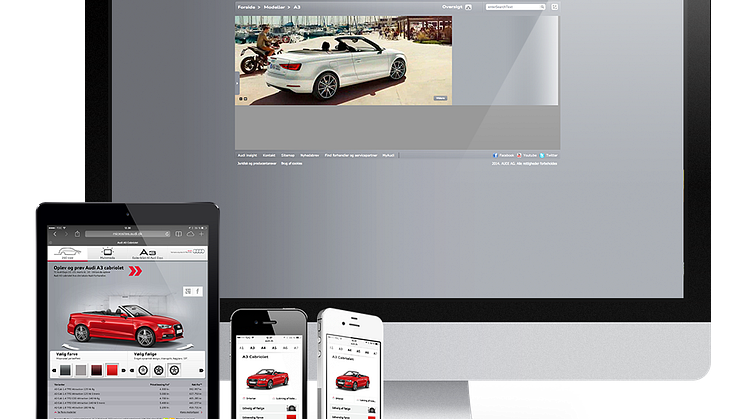The height and width of the screenshot is (419, 746).
Task: Tap the Facebook share icon above red car
Action: click(198, 291)
